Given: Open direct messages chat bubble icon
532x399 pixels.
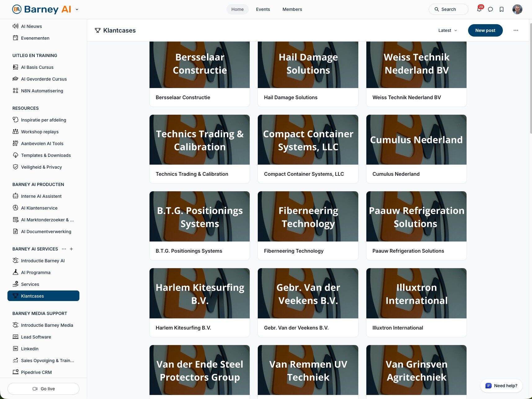Looking at the screenshot, I should [x=490, y=9].
